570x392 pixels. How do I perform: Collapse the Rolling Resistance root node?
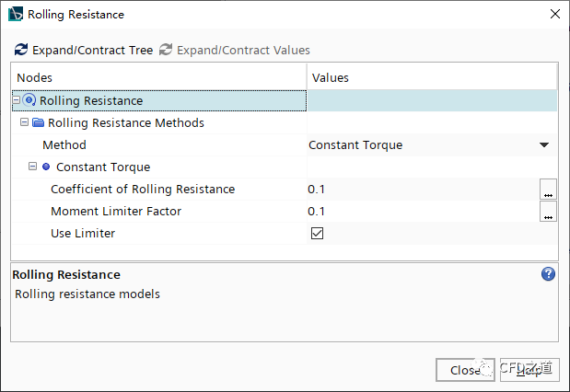coord(17,100)
